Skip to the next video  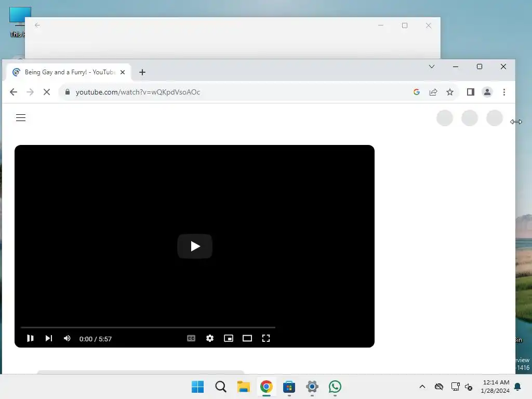[x=49, y=338]
